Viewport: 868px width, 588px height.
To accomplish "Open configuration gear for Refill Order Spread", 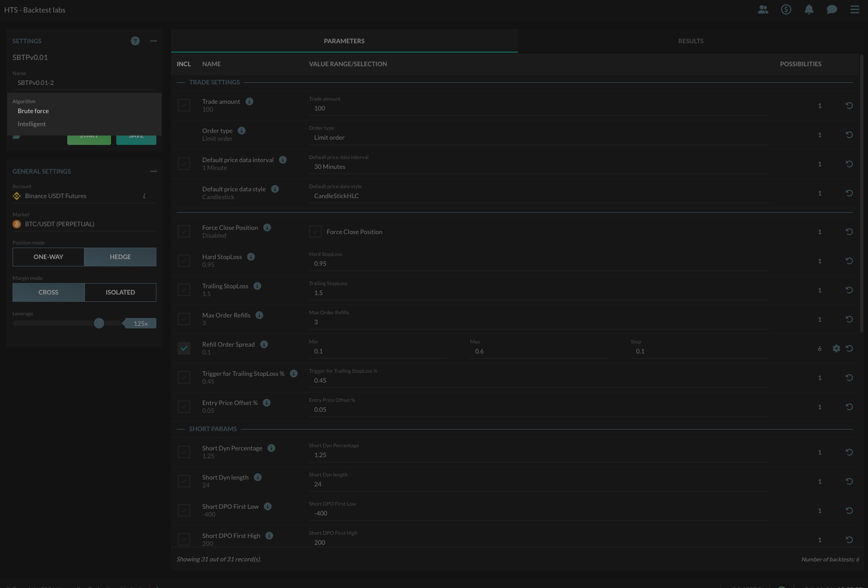I will (837, 348).
